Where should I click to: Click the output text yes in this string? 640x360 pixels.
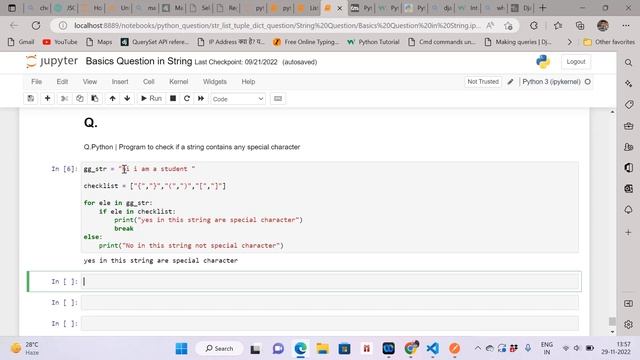click(x=161, y=260)
